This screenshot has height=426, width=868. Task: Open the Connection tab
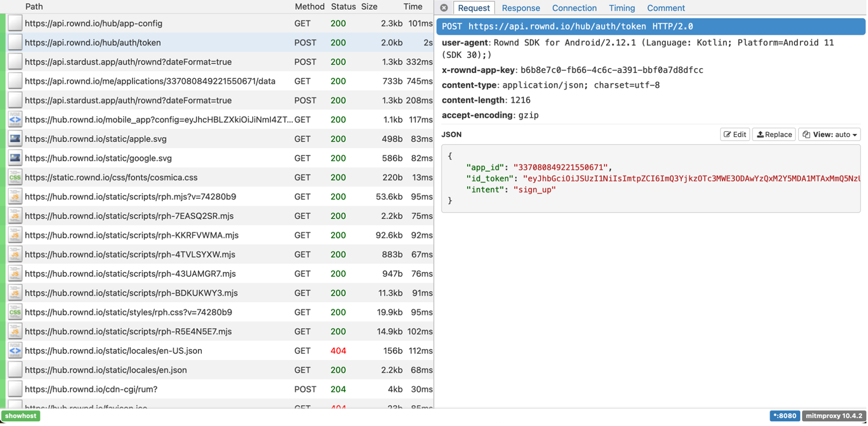tap(574, 8)
